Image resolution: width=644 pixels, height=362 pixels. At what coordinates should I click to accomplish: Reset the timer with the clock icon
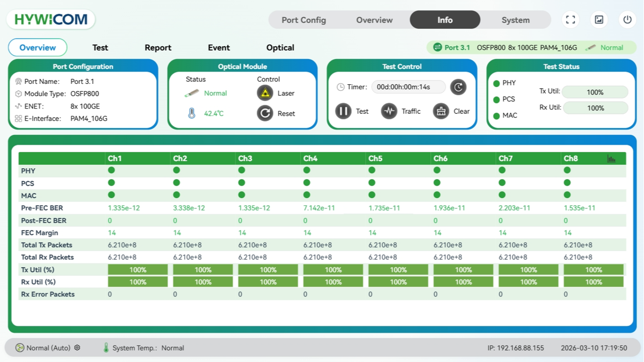458,87
